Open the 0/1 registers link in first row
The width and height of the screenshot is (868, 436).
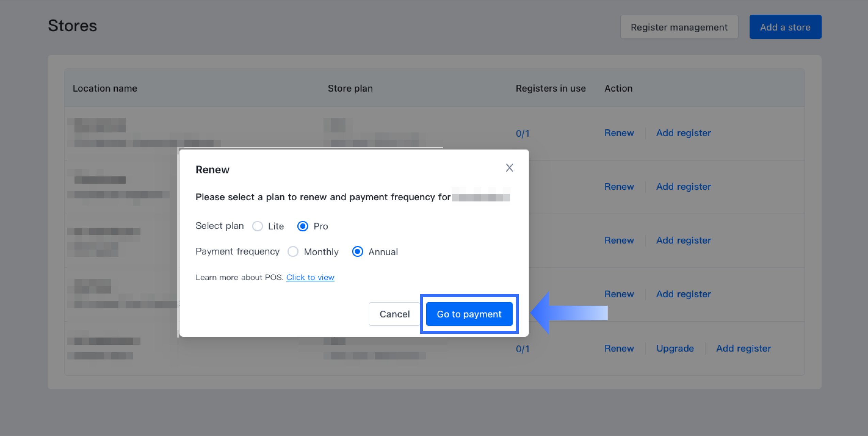[x=522, y=133]
